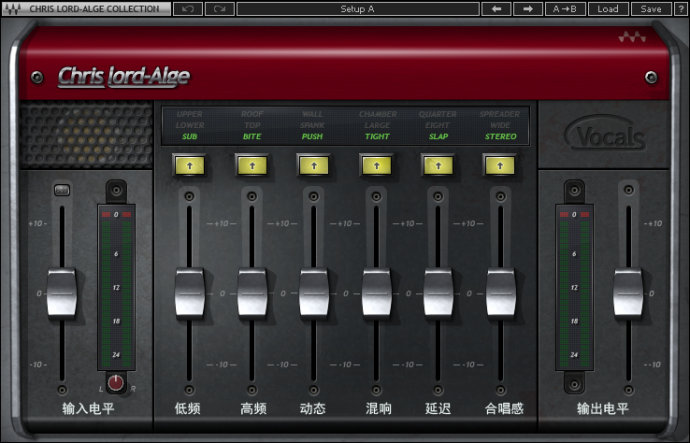
Task: Click the 动态 compress fader handle
Action: (314, 293)
